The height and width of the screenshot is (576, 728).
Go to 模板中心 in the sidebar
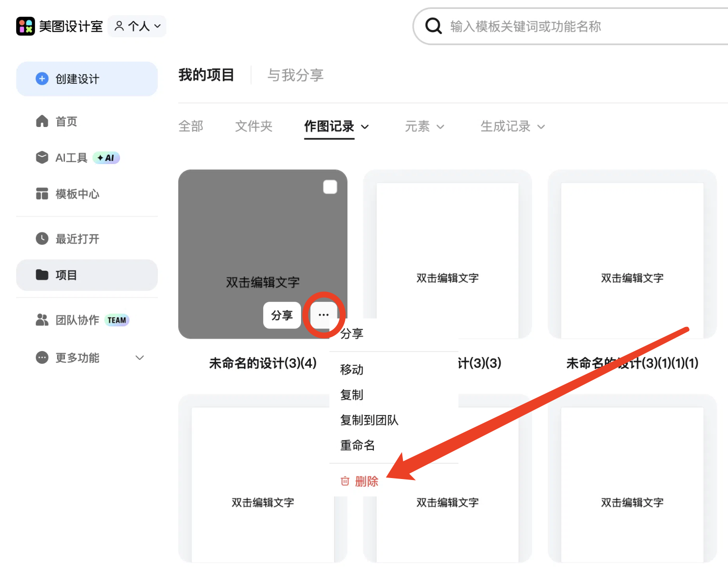pyautogui.click(x=77, y=194)
